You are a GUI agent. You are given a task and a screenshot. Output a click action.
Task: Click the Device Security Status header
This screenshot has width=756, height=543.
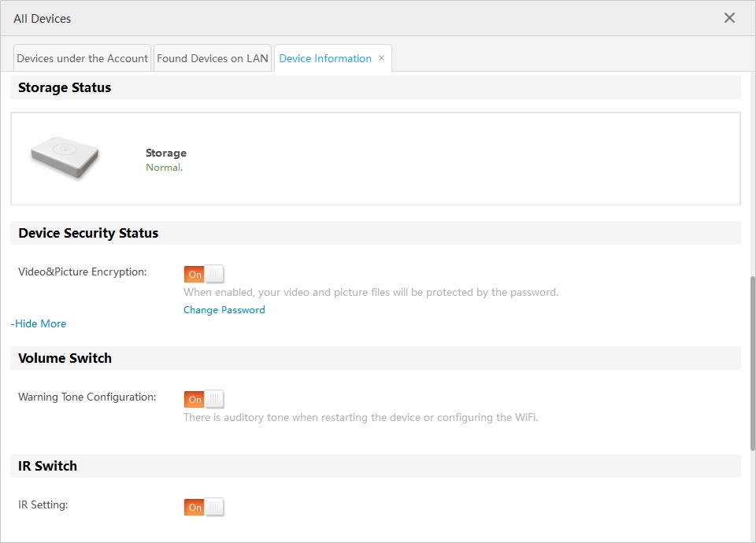(88, 233)
